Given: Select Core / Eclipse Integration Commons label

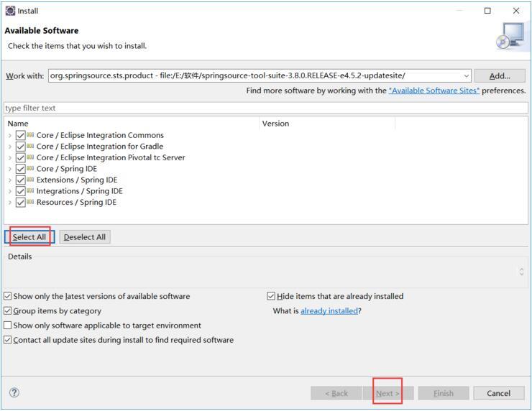Looking at the screenshot, I should pyautogui.click(x=100, y=135).
